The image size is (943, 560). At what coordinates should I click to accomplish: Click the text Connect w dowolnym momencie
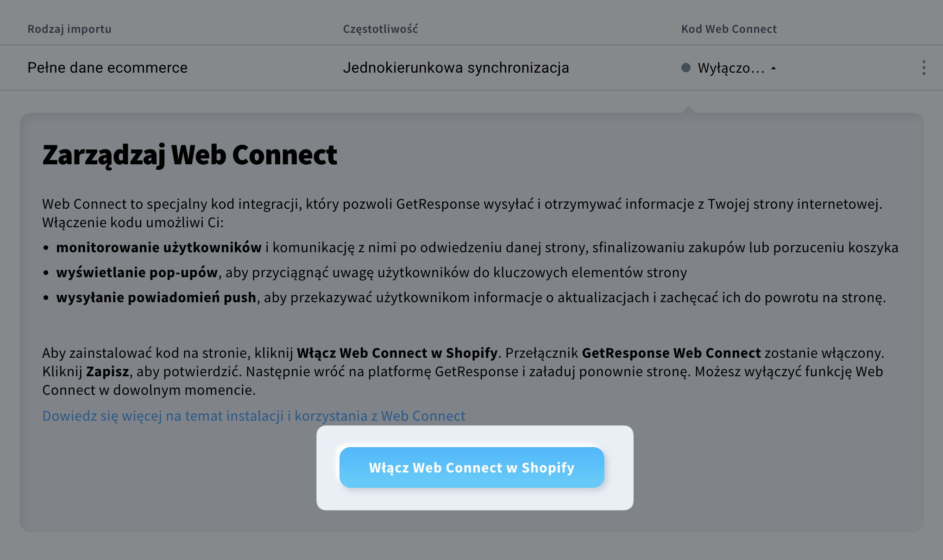149,390
